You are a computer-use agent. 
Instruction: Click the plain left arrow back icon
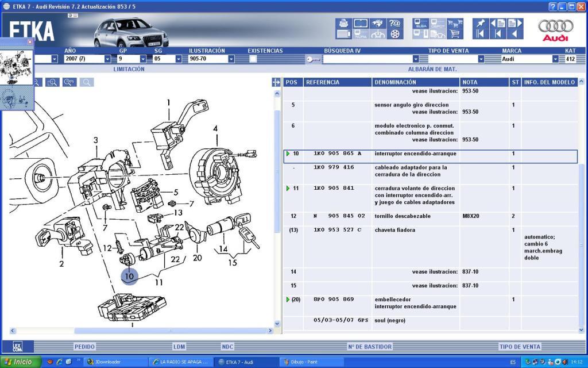[x=515, y=34]
